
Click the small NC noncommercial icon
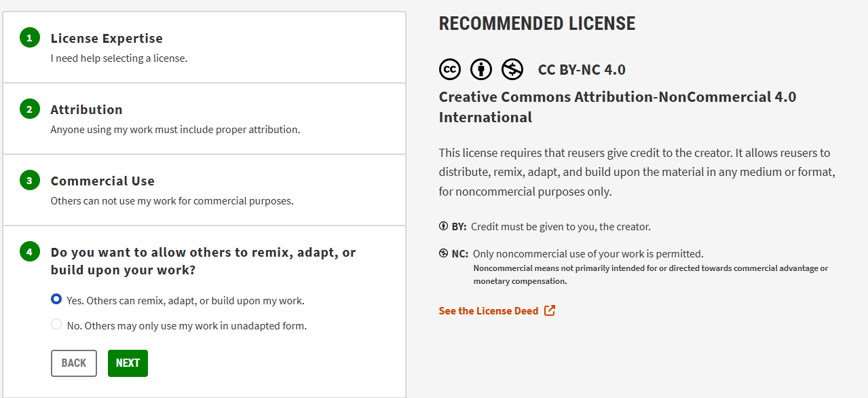444,254
